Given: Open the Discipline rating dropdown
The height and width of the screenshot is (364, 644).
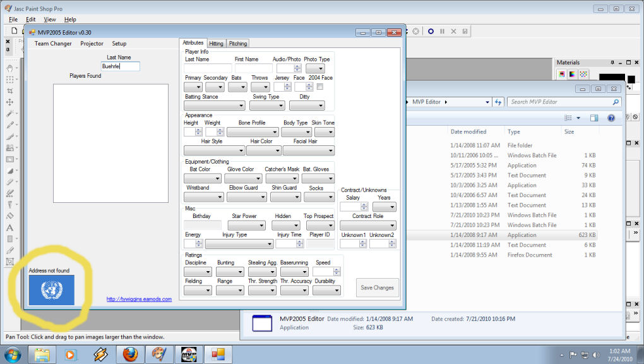Looking at the screenshot, I should tap(198, 272).
